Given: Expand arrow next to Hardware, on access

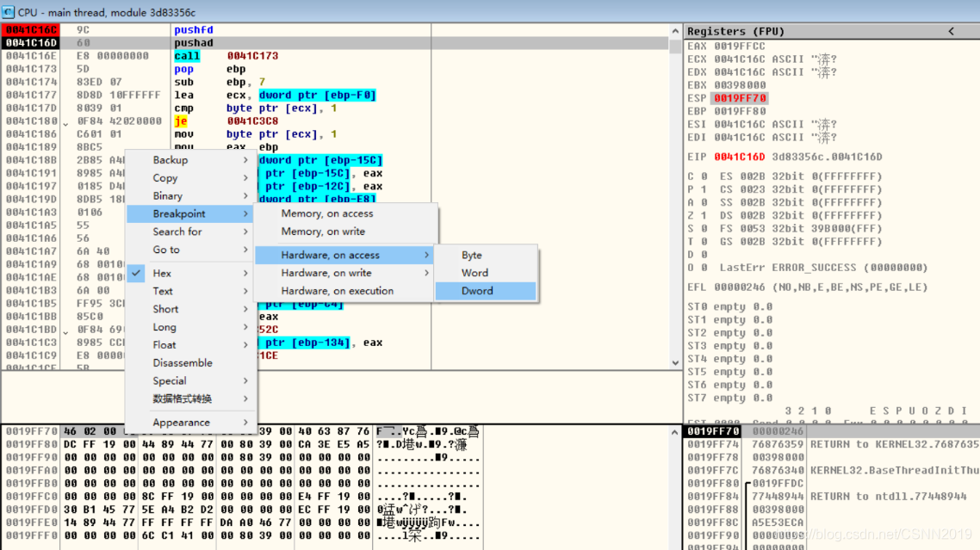Looking at the screenshot, I should point(427,255).
